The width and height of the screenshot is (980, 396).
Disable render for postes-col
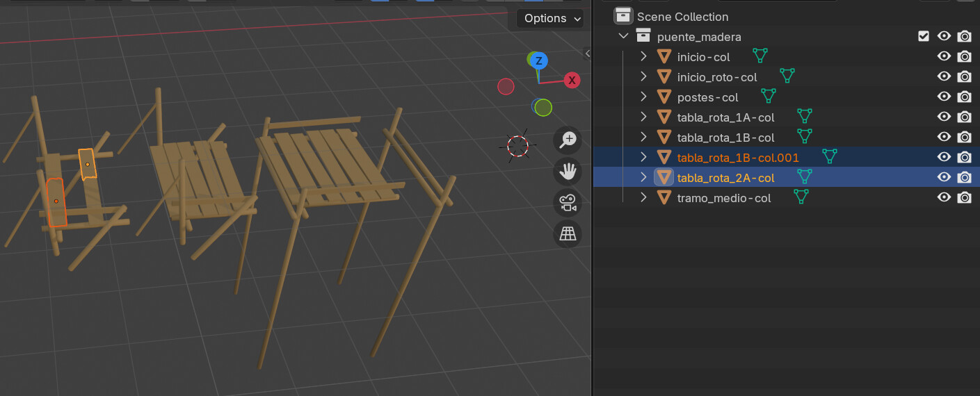point(964,97)
